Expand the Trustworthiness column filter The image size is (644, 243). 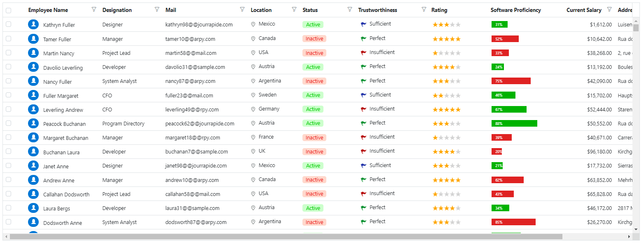424,9
